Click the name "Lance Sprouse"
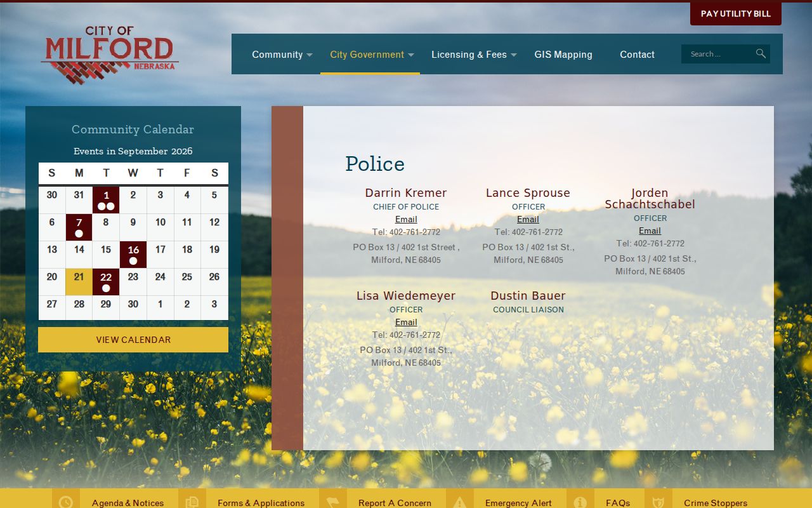Screen dimensions: 812x508 click(528, 193)
